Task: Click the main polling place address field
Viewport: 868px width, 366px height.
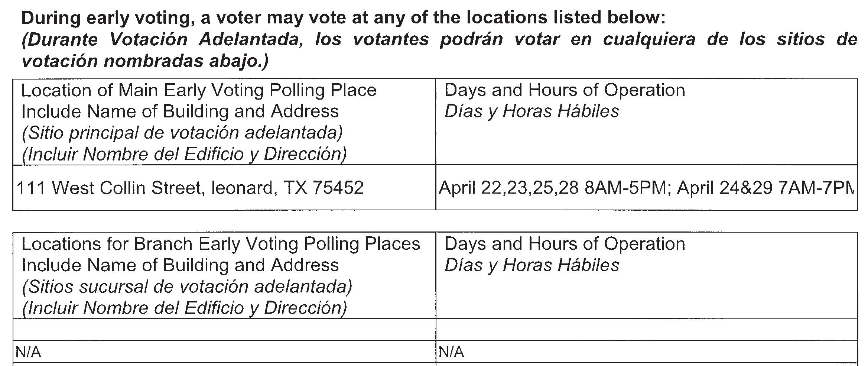Action: [x=224, y=188]
